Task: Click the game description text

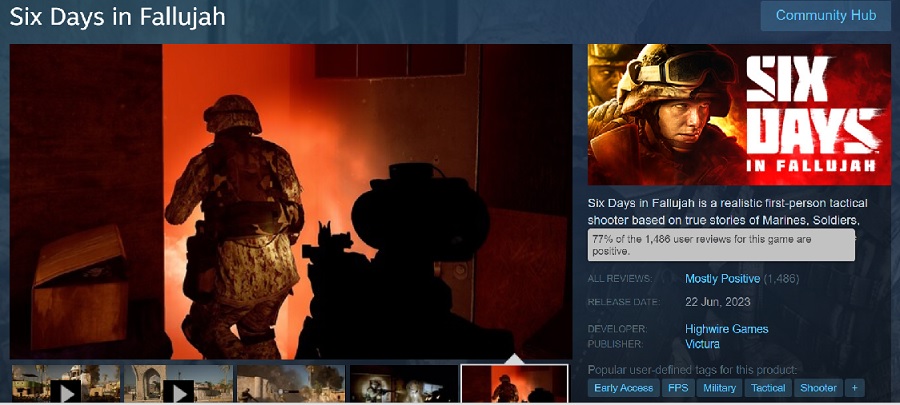Action: point(728,211)
